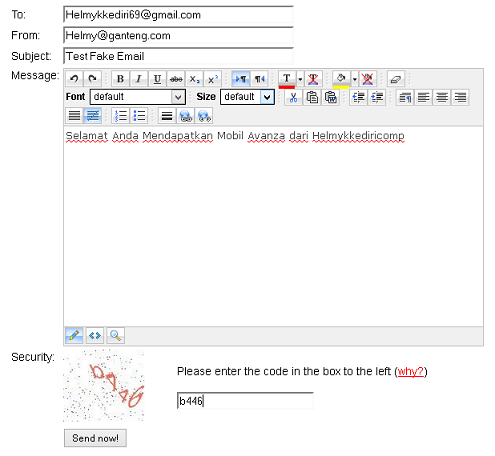This screenshot has height=456, width=495.
Task: Open the Size dropdown
Action: 247,97
